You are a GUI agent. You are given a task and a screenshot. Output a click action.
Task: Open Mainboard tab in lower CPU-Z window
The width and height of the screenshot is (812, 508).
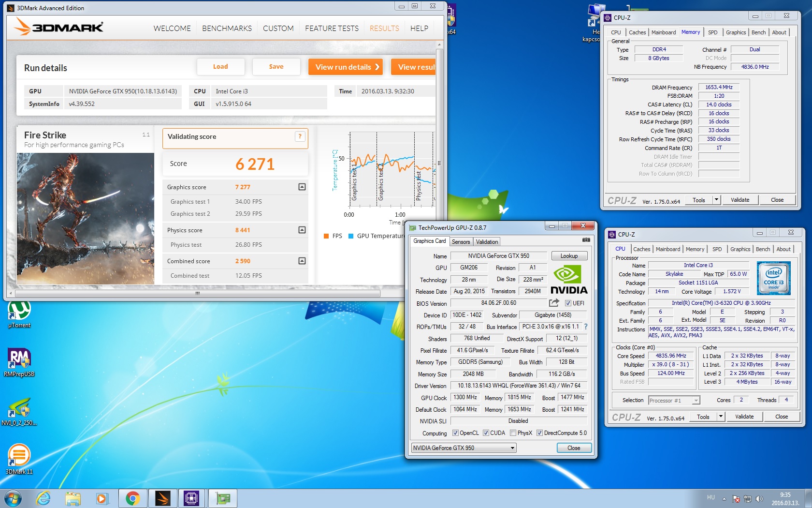(668, 249)
